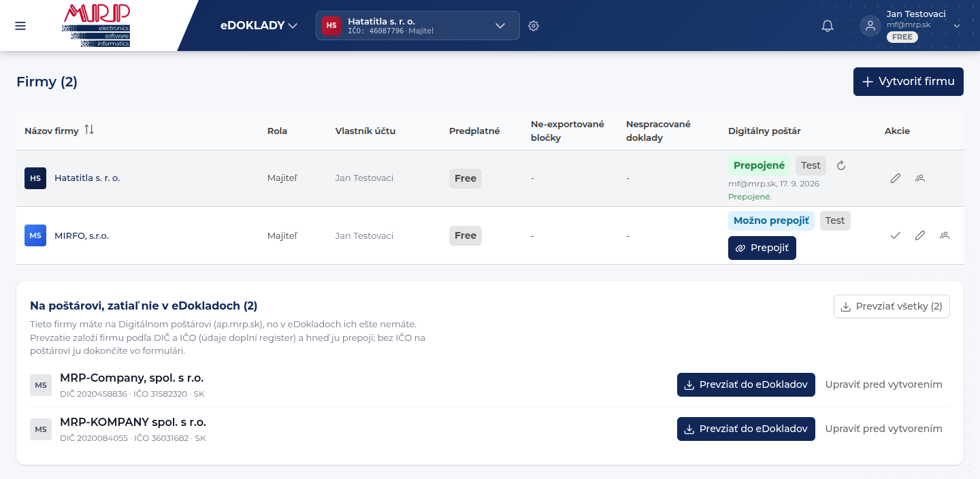This screenshot has height=479, width=980.
Task: Sort by Názov firmy column
Action: coord(89,130)
